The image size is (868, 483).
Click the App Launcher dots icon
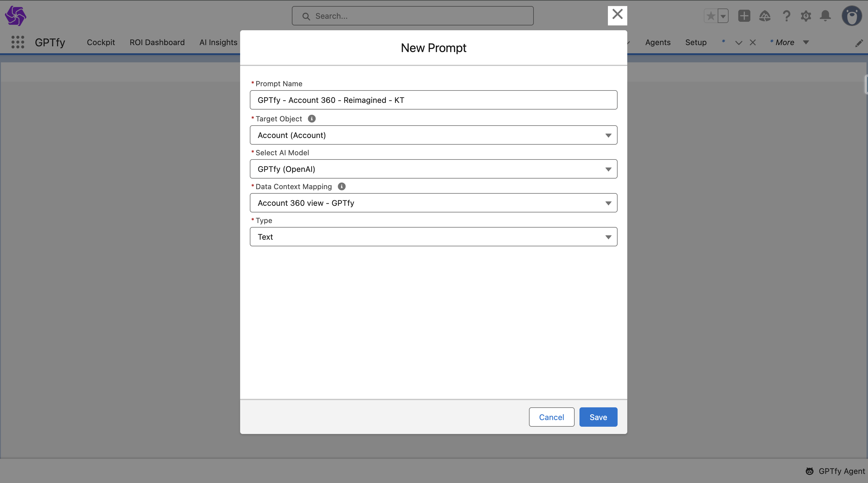pos(18,42)
